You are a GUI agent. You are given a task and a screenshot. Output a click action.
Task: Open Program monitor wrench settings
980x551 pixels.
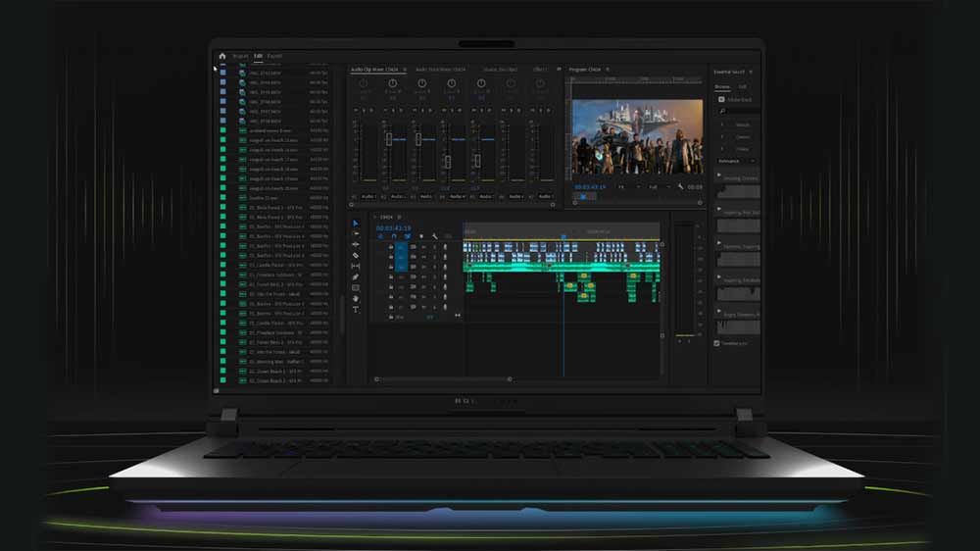tap(680, 186)
